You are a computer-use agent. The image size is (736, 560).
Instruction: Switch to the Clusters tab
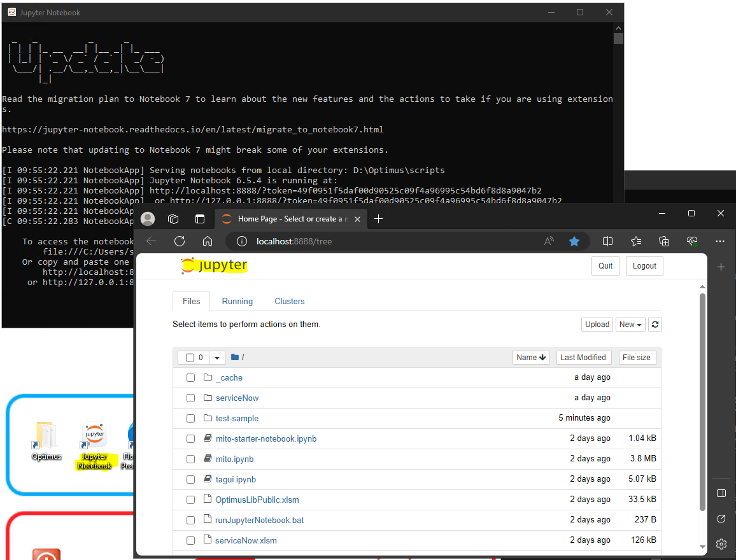[x=290, y=301]
